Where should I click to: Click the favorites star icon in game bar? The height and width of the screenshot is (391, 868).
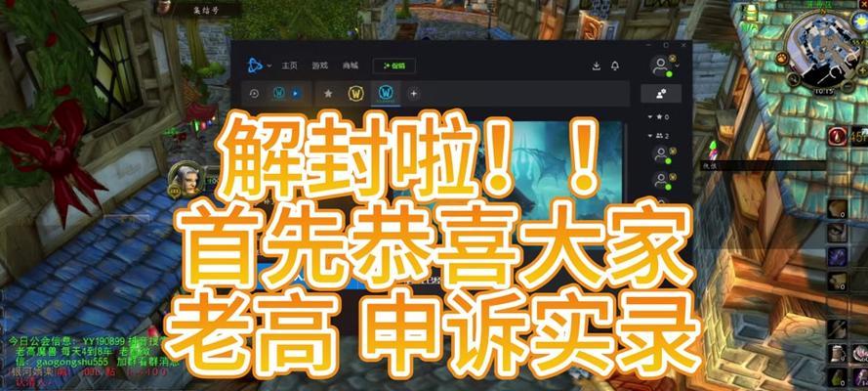(x=328, y=94)
